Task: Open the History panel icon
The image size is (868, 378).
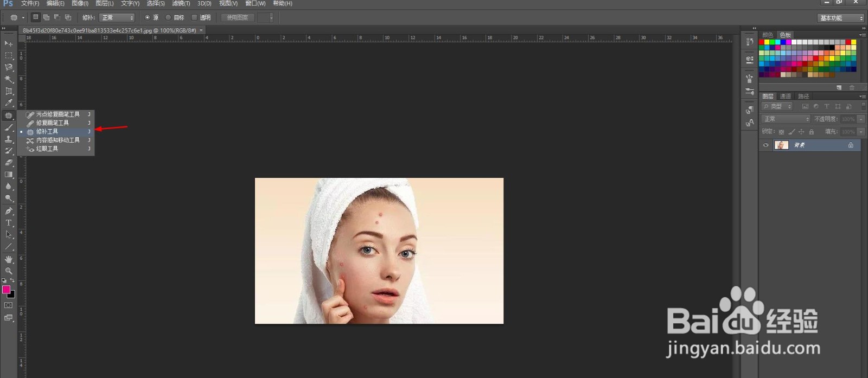Action: (750, 42)
